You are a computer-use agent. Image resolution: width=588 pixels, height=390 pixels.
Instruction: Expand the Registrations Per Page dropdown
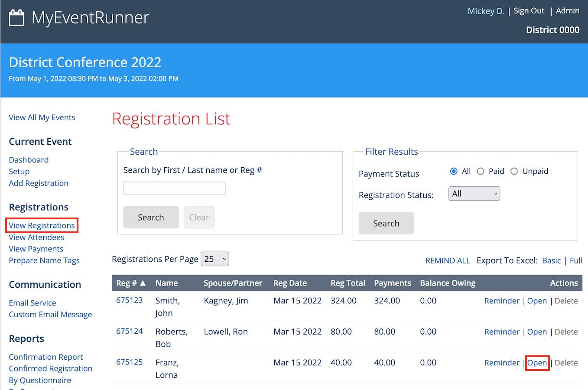(214, 259)
